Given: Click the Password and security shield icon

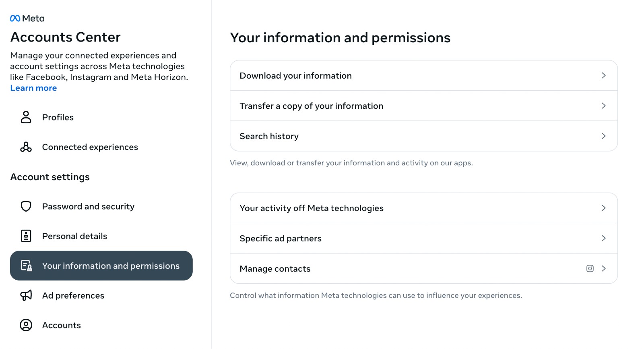Looking at the screenshot, I should click(26, 206).
